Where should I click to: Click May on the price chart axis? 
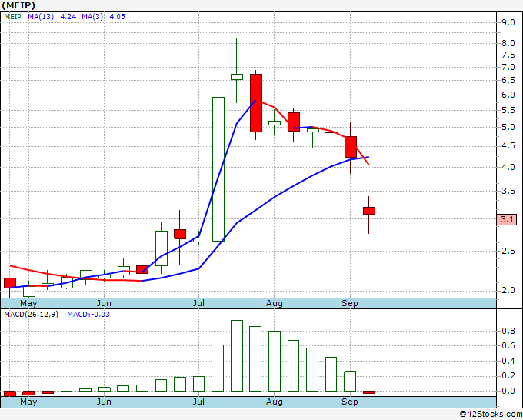pyautogui.click(x=28, y=303)
